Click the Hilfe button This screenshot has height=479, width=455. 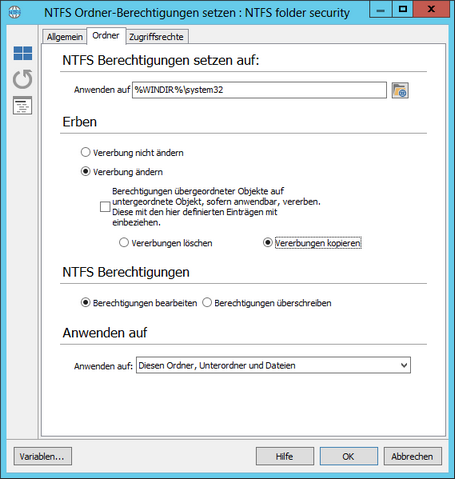285,456
